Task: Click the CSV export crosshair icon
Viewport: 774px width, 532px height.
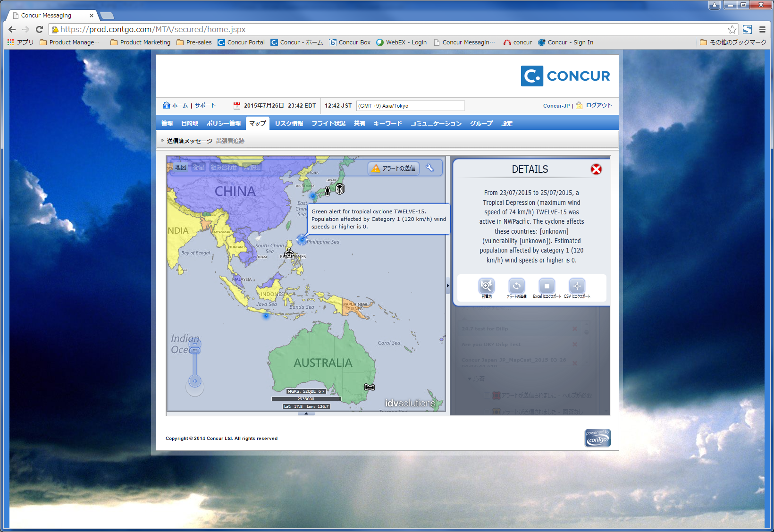Action: [x=577, y=286]
